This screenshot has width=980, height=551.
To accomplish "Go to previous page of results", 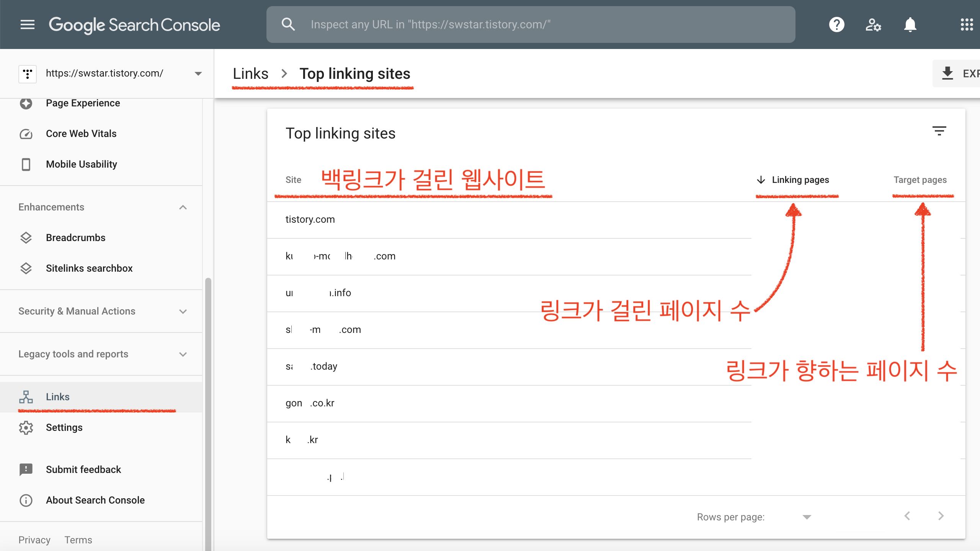I will coord(907,516).
